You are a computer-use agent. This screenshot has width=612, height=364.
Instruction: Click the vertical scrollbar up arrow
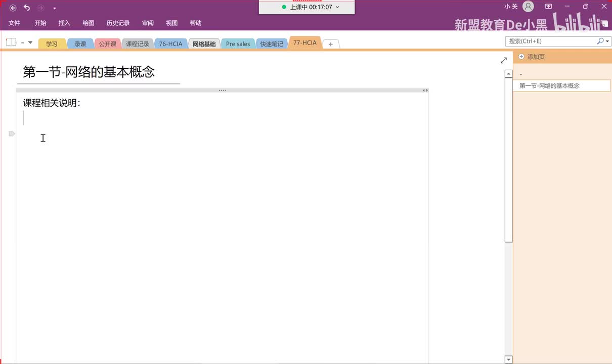(x=509, y=74)
